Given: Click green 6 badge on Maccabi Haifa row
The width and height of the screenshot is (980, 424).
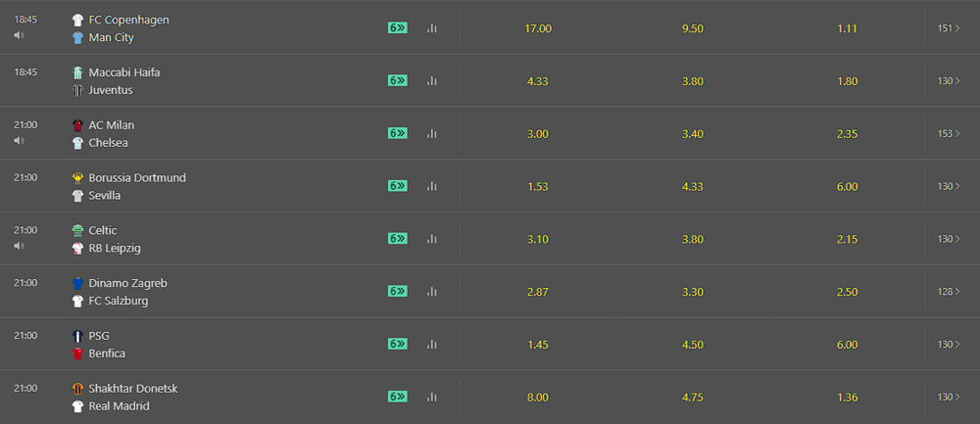Looking at the screenshot, I should pos(398,80).
